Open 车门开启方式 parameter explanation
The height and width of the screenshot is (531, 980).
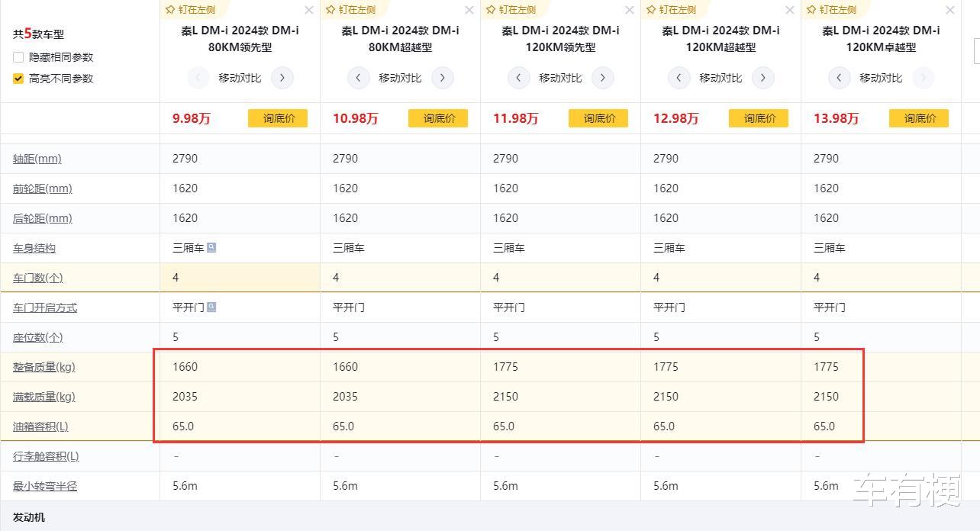click(45, 307)
